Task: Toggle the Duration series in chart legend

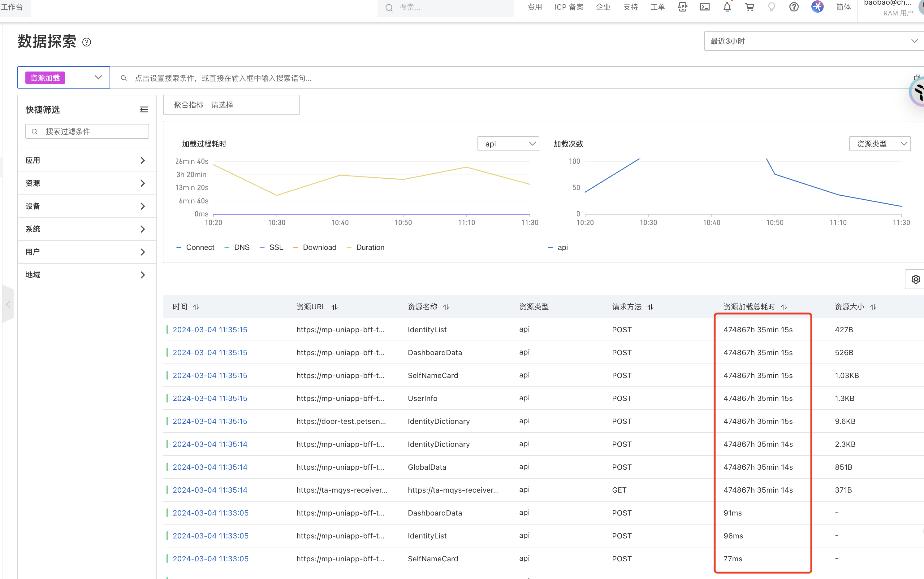Action: tap(365, 247)
